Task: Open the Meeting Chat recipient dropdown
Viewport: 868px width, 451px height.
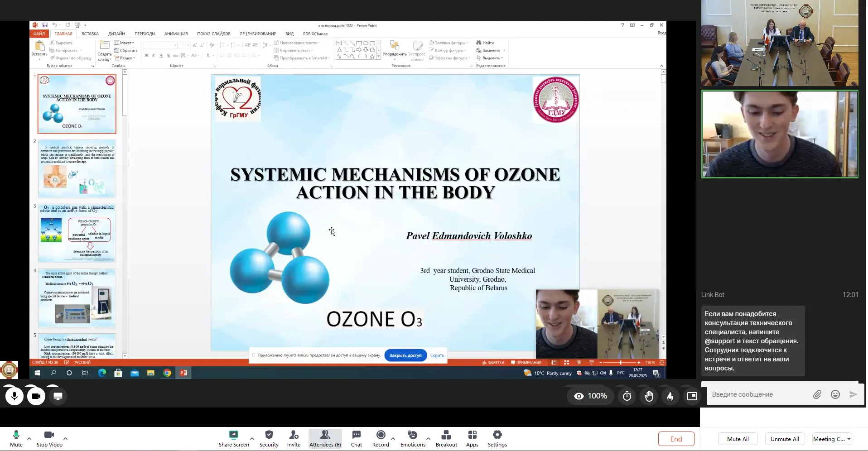Action: [832, 439]
